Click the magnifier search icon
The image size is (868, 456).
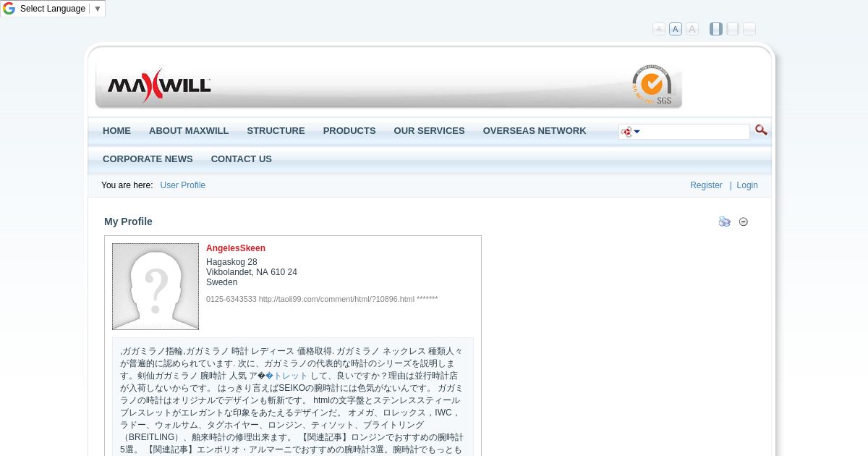[761, 130]
